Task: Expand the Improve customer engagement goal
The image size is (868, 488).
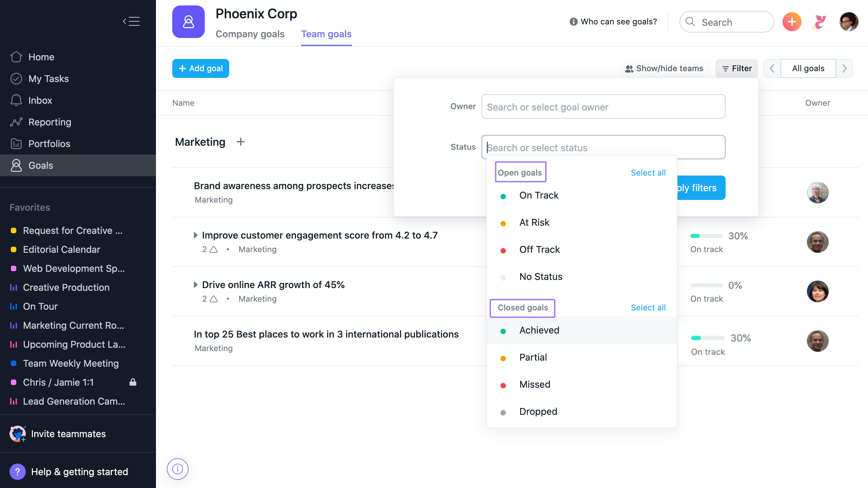Action: click(x=196, y=235)
